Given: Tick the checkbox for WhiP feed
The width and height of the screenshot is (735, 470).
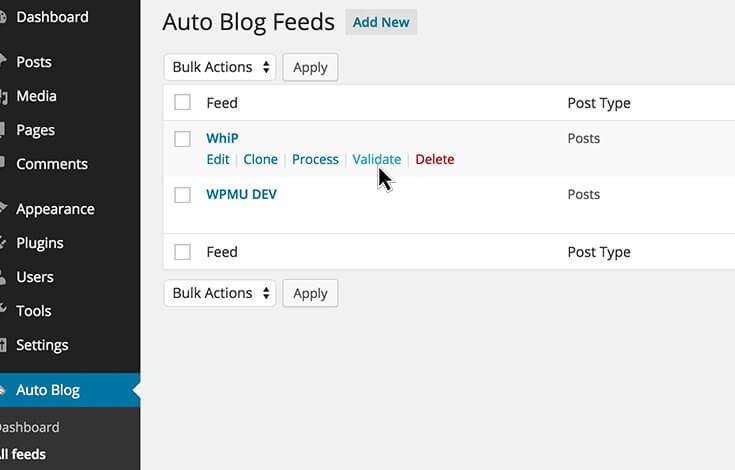Looking at the screenshot, I should (x=182, y=139).
